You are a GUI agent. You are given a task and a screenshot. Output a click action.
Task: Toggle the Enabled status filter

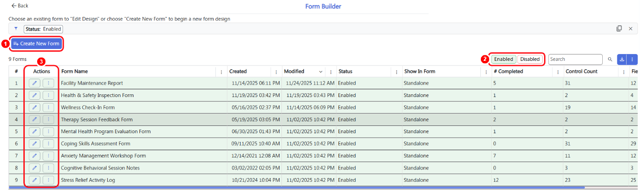click(504, 59)
